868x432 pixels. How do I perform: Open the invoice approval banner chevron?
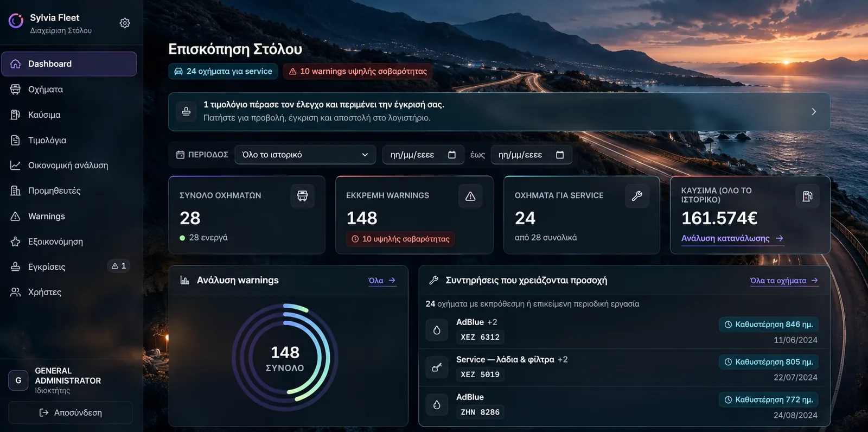pos(813,112)
